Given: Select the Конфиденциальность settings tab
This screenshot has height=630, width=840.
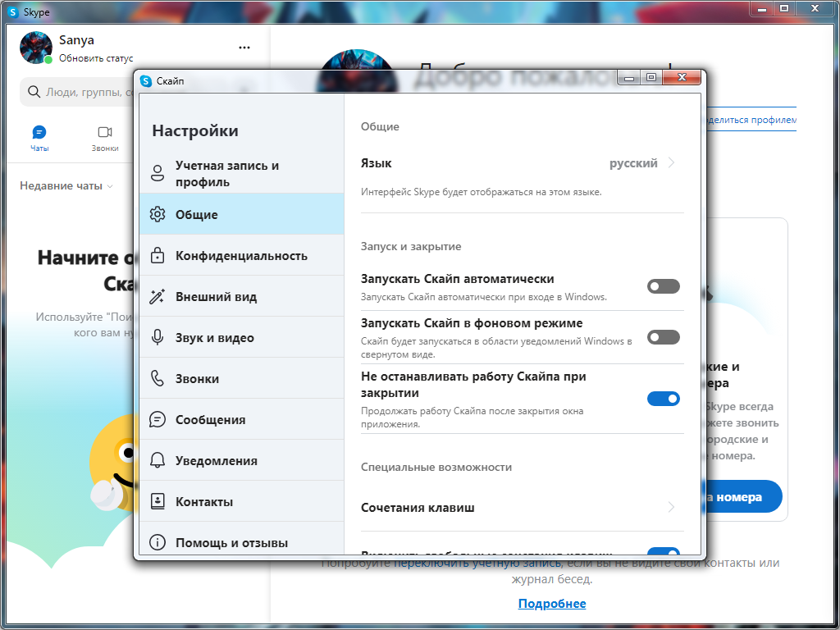Looking at the screenshot, I should coord(242,255).
